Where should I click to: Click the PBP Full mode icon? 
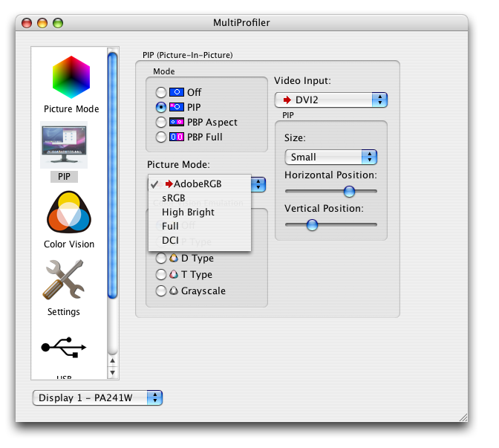click(177, 137)
